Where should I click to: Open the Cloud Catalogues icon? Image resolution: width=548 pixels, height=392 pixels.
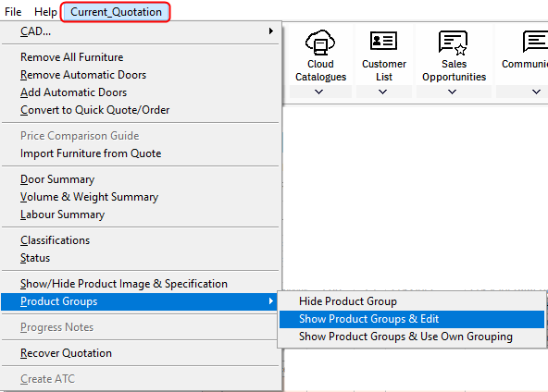pyautogui.click(x=320, y=43)
